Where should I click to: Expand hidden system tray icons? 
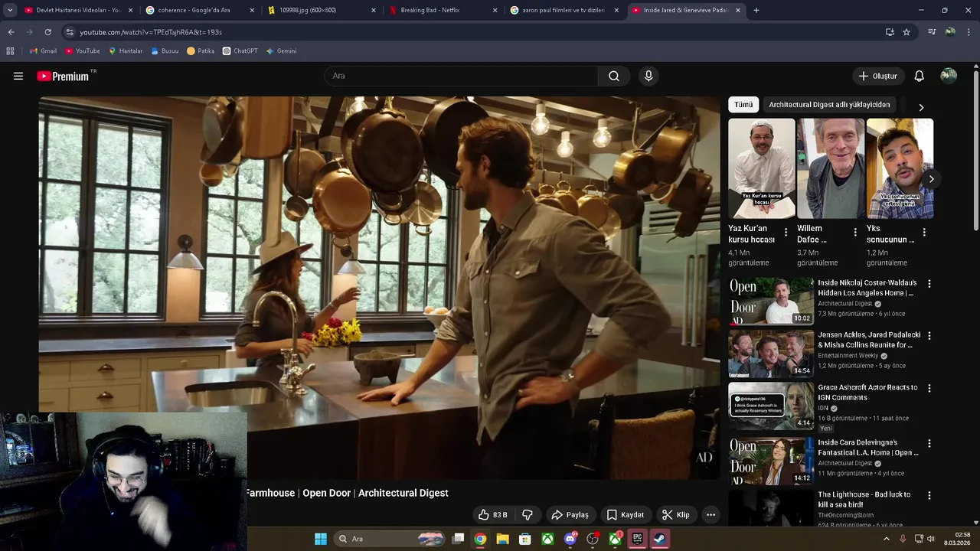click(x=887, y=539)
